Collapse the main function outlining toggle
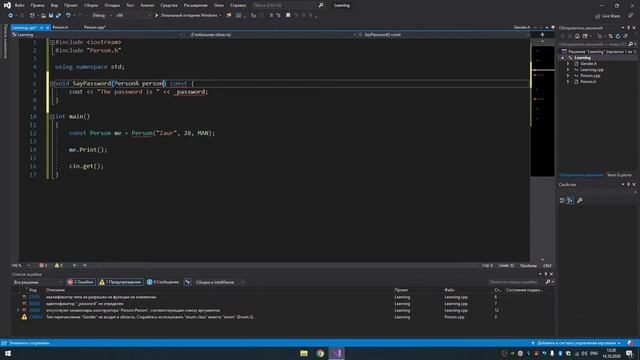Image resolution: width=640 pixels, height=360 pixels. [x=52, y=116]
